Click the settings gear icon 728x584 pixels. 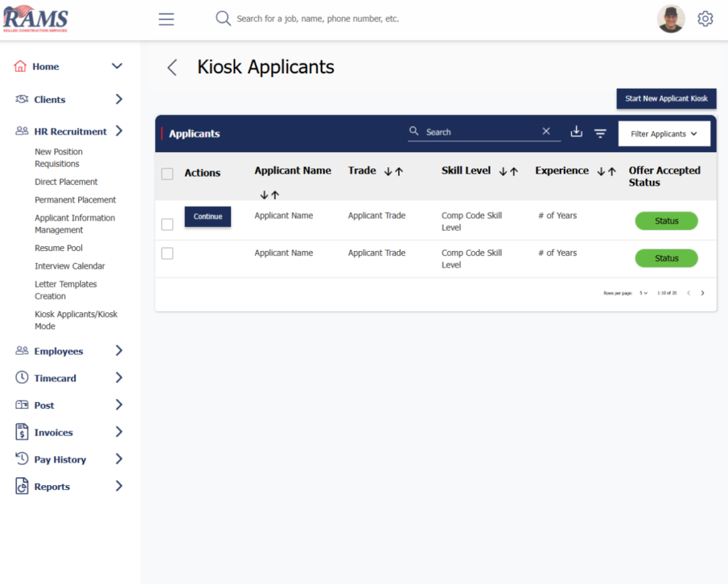(x=705, y=19)
